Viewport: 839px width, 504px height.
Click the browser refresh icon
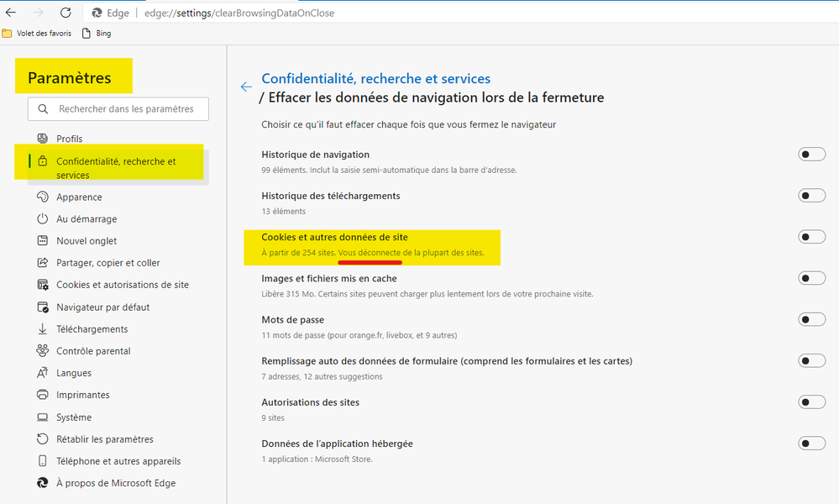(x=66, y=13)
